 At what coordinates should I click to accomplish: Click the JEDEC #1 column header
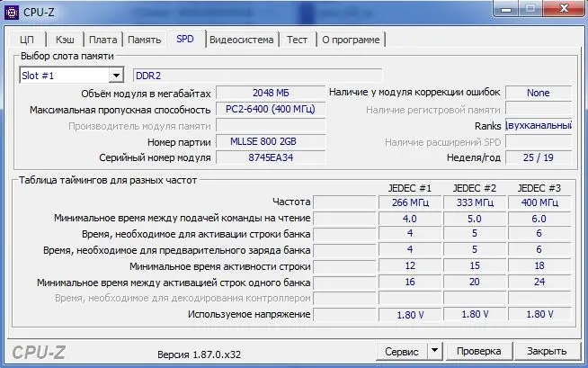pos(409,188)
